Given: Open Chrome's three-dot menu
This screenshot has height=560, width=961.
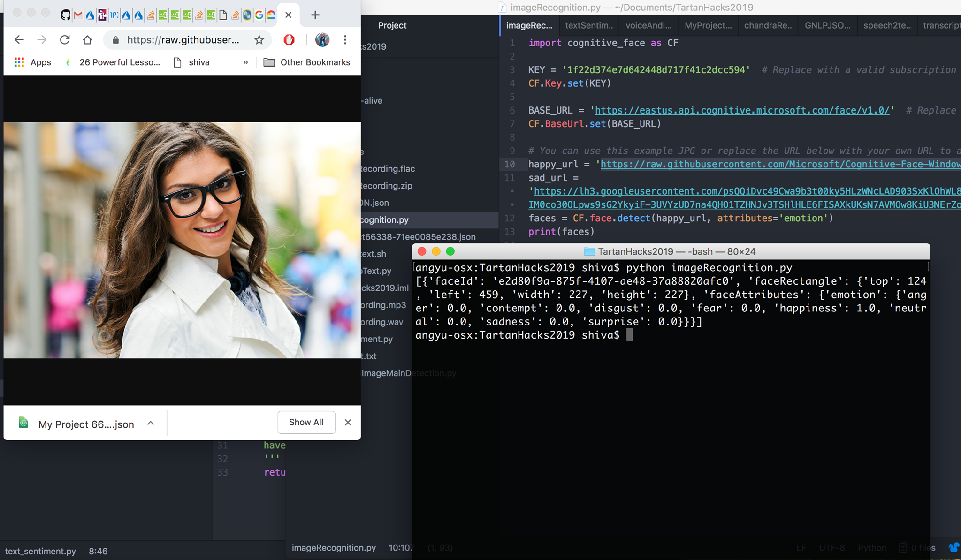Looking at the screenshot, I should tap(345, 40).
